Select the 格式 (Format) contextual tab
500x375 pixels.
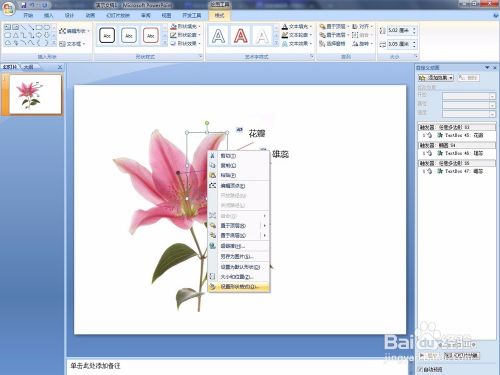pyautogui.click(x=219, y=16)
